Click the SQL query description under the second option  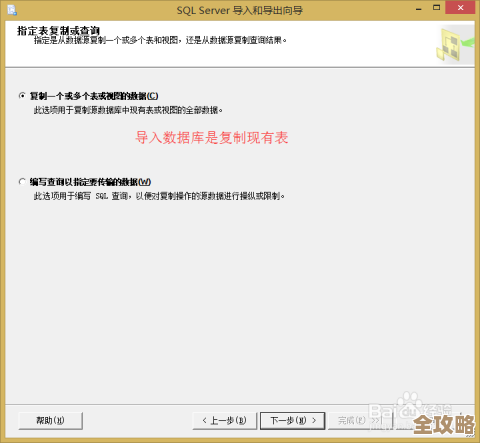[x=159, y=196]
